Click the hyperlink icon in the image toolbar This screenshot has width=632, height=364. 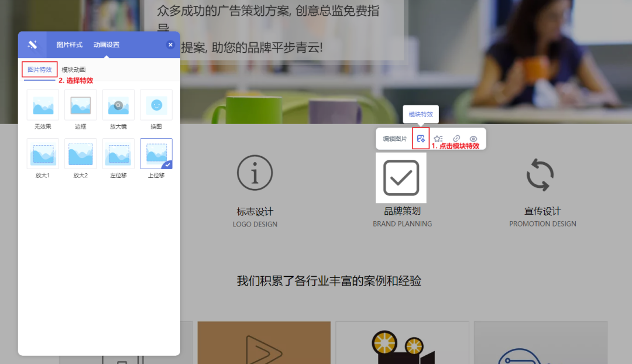click(x=456, y=138)
